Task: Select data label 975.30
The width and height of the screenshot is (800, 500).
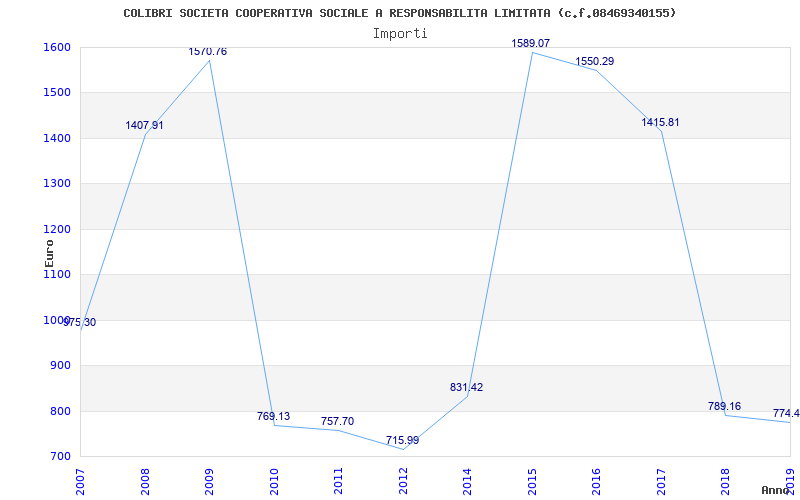Action: click(80, 322)
